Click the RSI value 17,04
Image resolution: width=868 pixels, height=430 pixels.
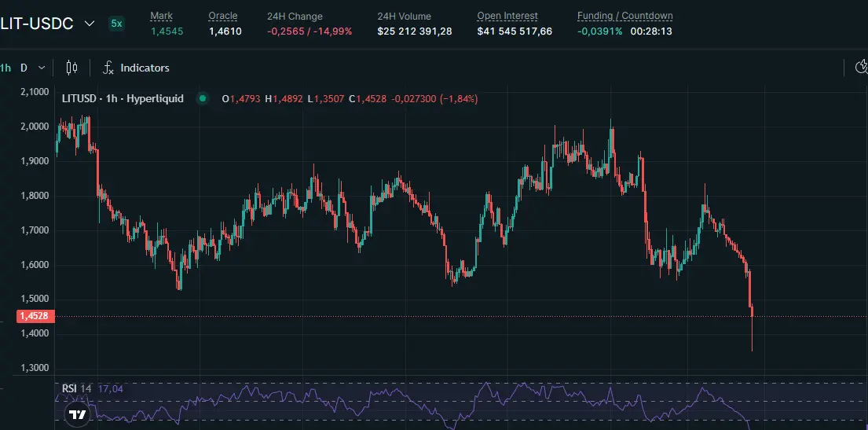point(110,388)
